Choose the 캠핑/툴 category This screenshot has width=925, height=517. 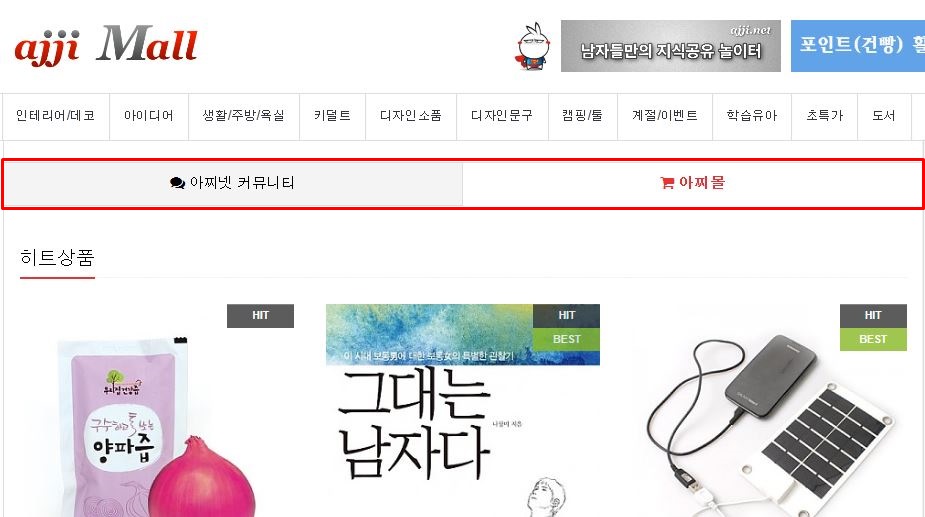pyautogui.click(x=582, y=116)
